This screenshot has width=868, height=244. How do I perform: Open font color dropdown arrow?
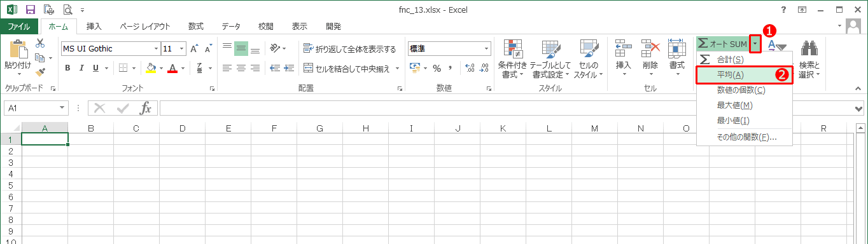point(183,68)
